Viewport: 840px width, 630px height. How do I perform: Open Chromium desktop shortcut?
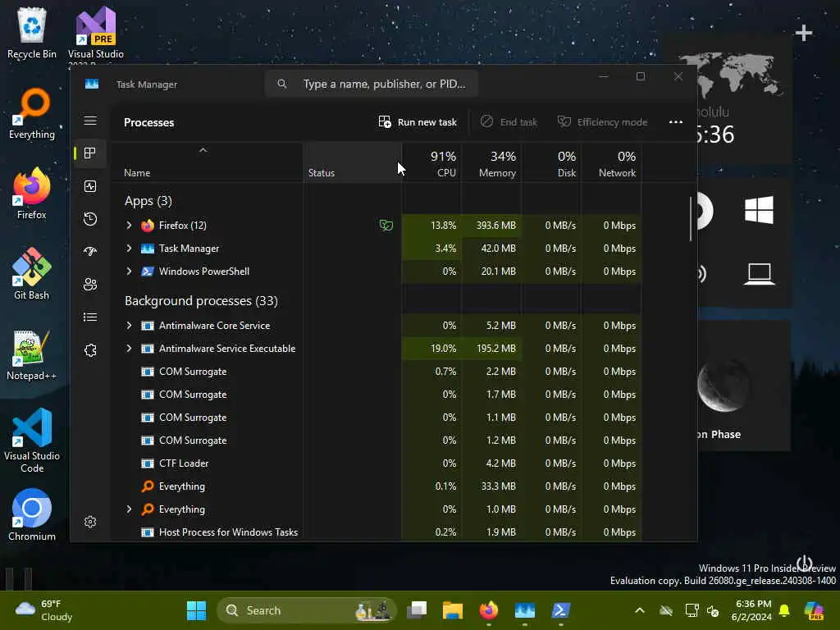[x=32, y=515]
